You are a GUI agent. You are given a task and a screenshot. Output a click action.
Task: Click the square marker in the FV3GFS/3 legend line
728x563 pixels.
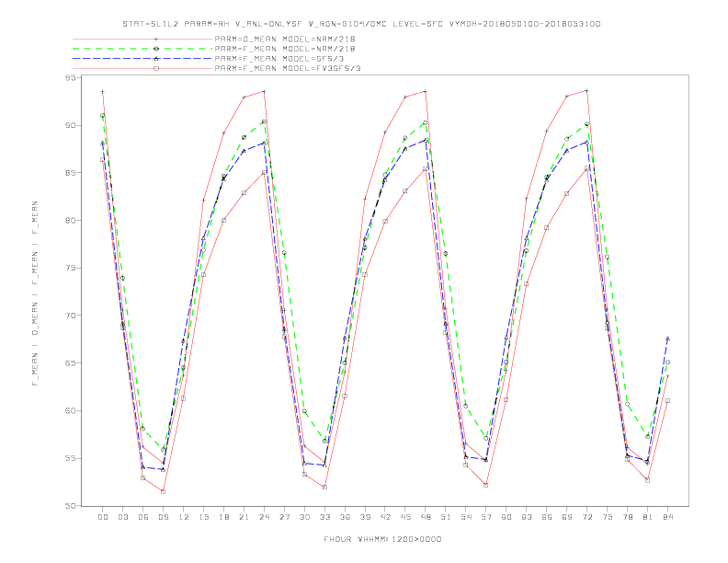click(x=156, y=68)
